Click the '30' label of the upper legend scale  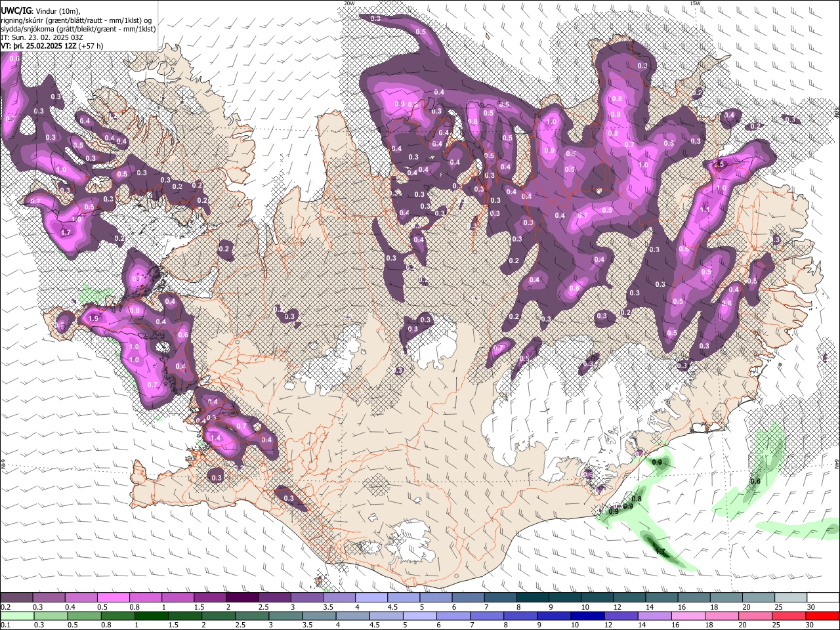[x=811, y=607]
